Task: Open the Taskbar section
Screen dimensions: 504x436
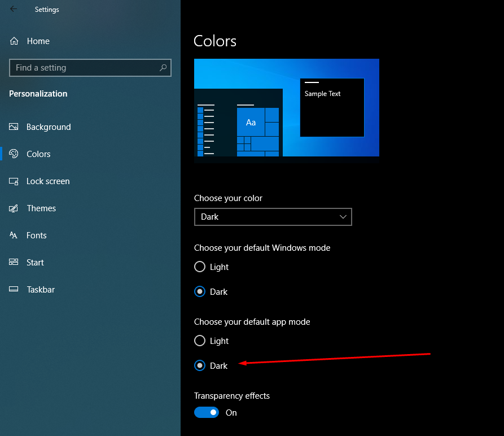Action: pyautogui.click(x=41, y=289)
